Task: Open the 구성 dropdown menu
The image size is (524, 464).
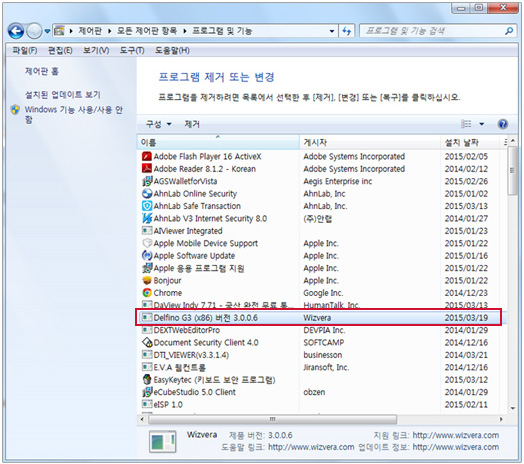Action: click(x=159, y=124)
